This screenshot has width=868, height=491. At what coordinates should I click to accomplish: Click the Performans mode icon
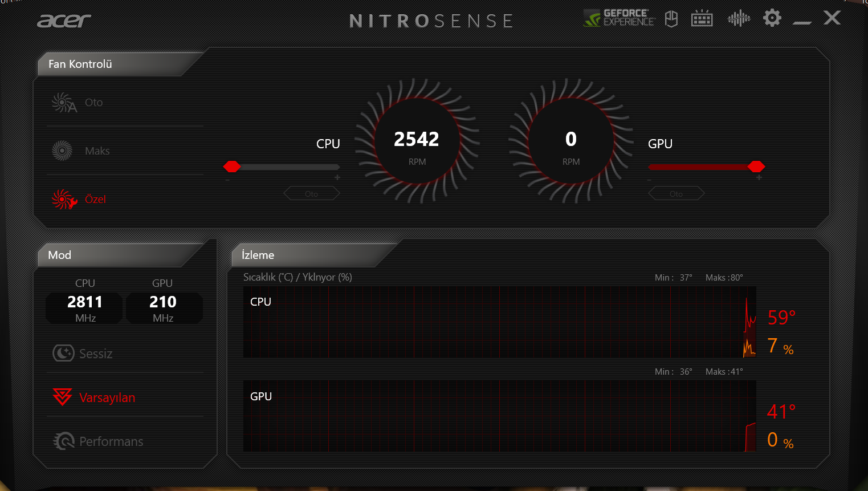coord(64,441)
